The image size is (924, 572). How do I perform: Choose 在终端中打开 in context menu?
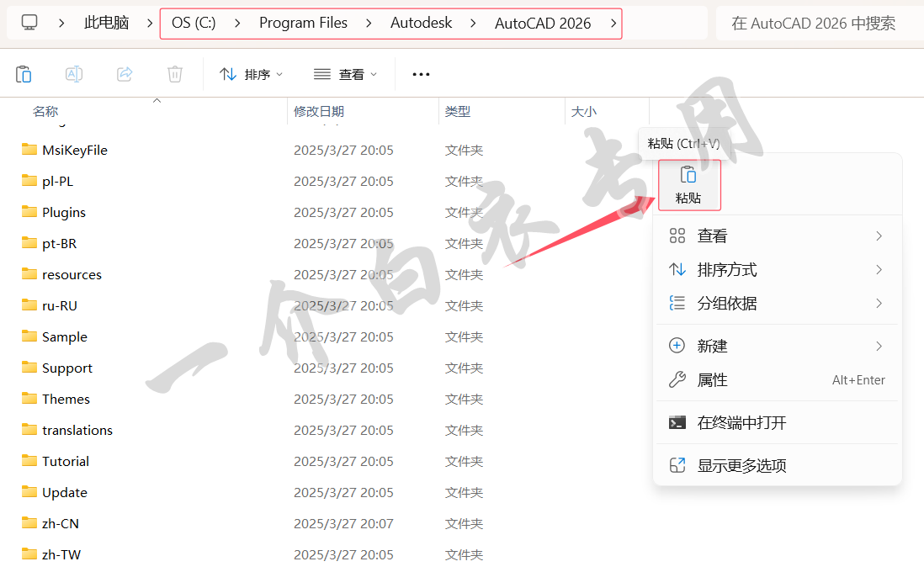coord(777,422)
